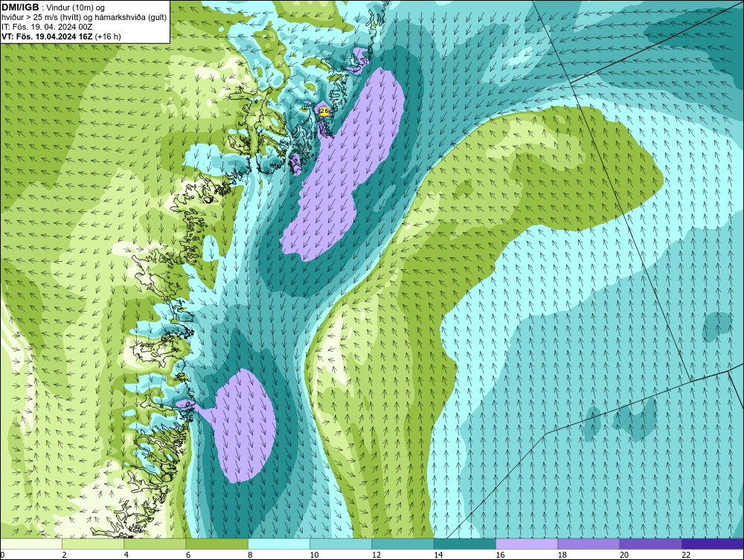Click the 4–6 m/s green legend swatch
Screen dimensions: 744x560
point(155,544)
